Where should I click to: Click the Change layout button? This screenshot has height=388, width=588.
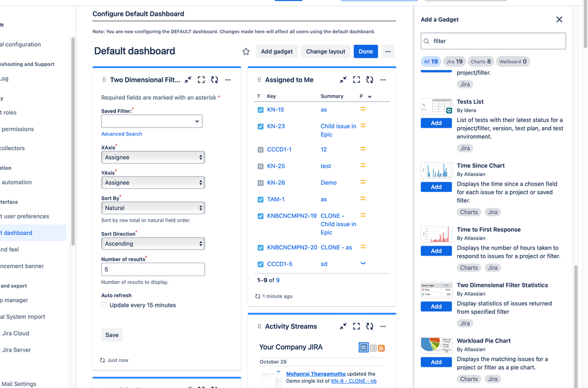[325, 51]
